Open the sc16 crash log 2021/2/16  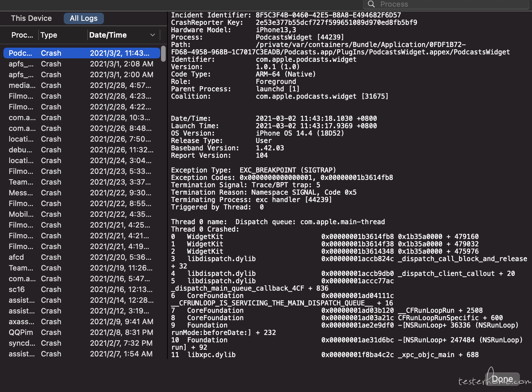coord(82,289)
